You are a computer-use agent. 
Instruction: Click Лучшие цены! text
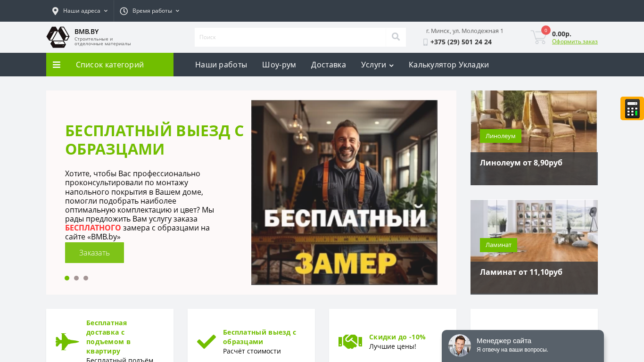393,346
